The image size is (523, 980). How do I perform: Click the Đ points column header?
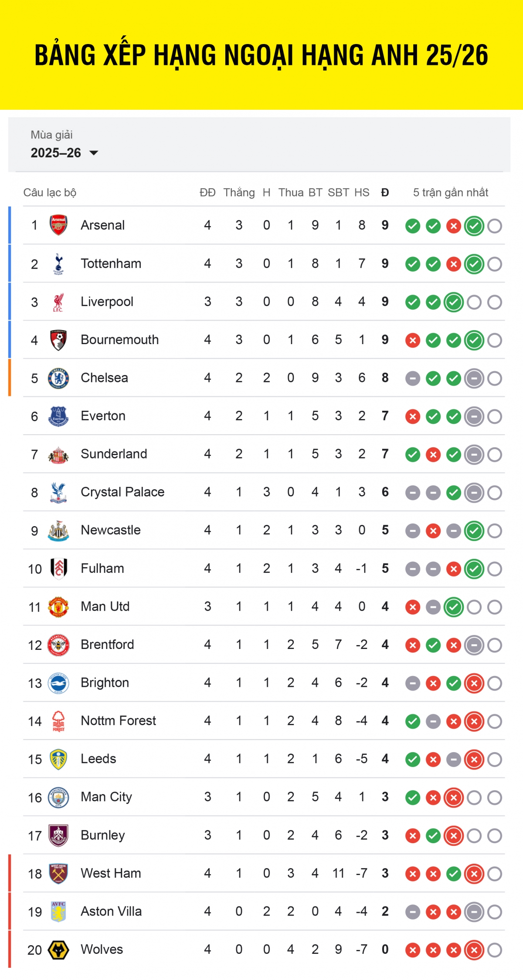pos(385,193)
